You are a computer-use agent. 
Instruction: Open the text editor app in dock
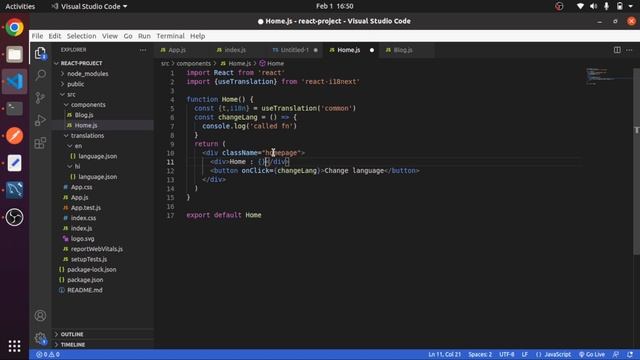click(14, 163)
